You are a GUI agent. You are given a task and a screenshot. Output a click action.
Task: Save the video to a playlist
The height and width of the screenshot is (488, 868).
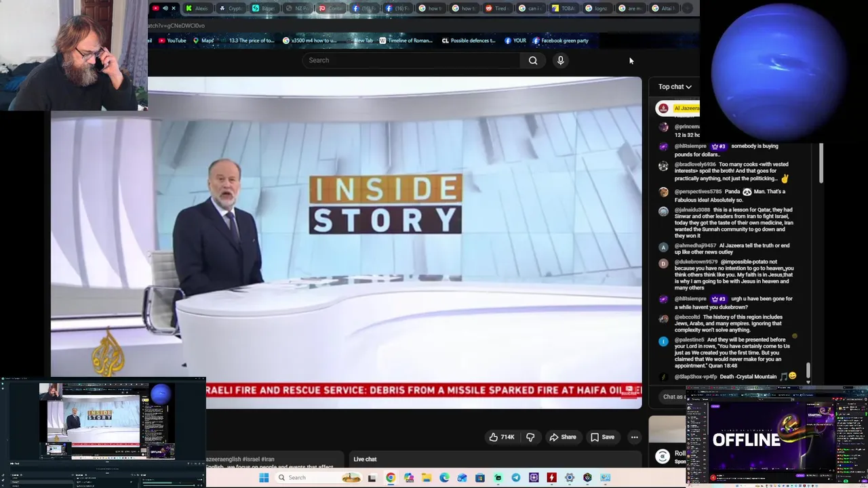602,437
